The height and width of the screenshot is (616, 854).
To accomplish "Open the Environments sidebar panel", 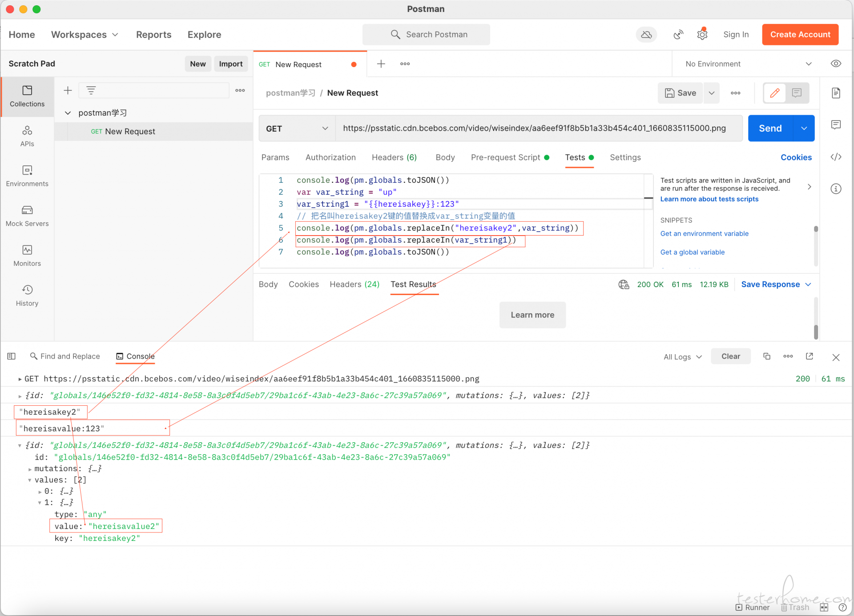I will [x=27, y=176].
